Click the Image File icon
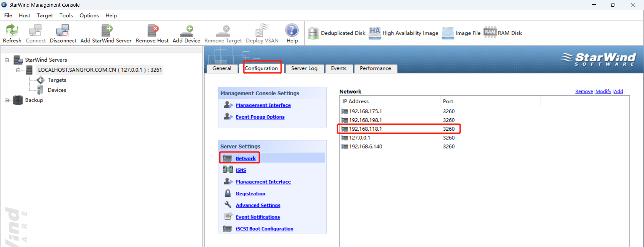 tap(448, 33)
